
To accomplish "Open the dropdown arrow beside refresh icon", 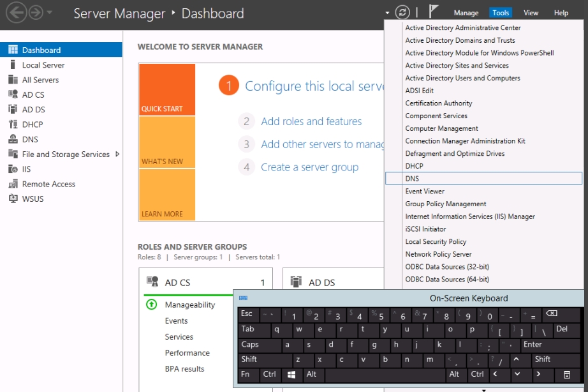I will [387, 13].
